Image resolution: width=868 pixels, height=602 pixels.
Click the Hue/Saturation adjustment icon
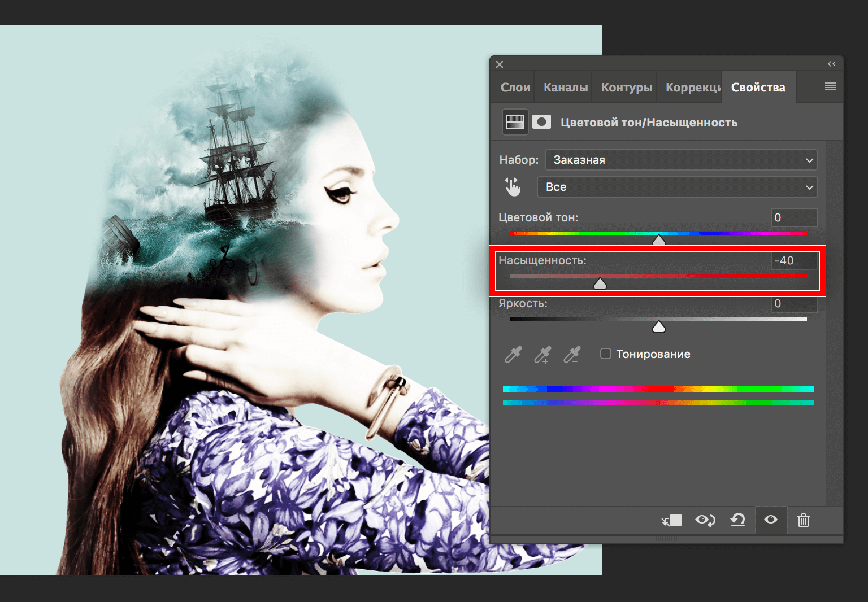tap(515, 122)
